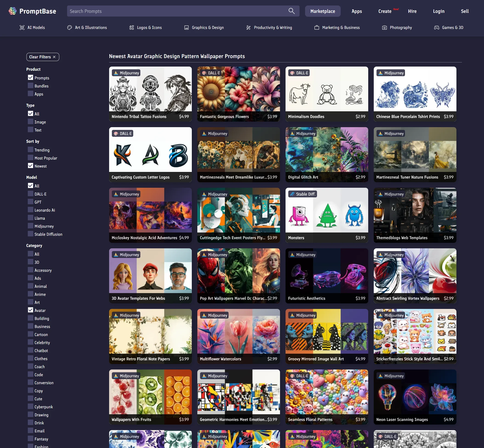Click the Art & Illustrations palette icon
The width and height of the screenshot is (484, 448).
70,28
